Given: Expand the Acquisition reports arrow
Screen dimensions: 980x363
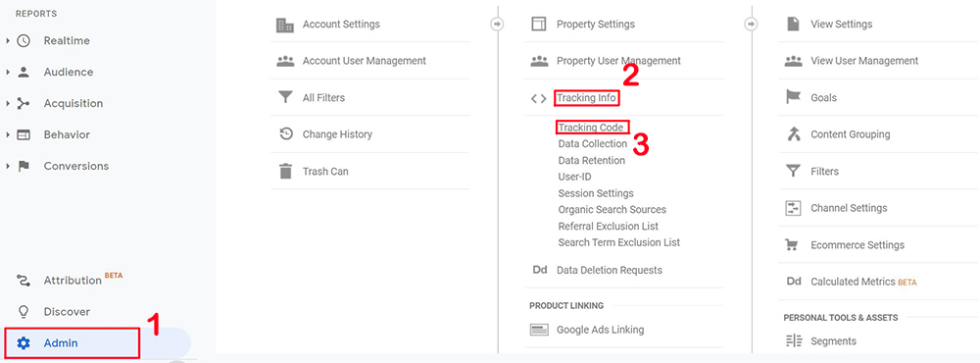Looking at the screenshot, I should coord(8,103).
